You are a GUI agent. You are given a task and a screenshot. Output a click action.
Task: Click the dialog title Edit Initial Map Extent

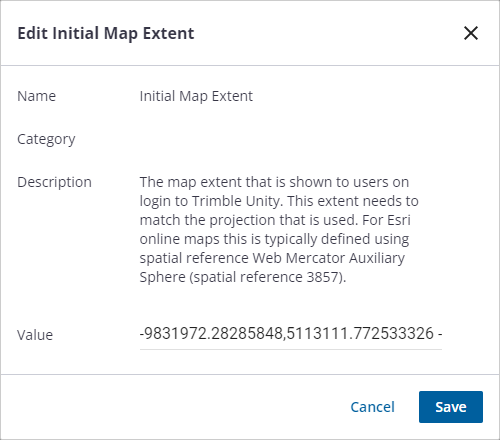[x=106, y=33]
